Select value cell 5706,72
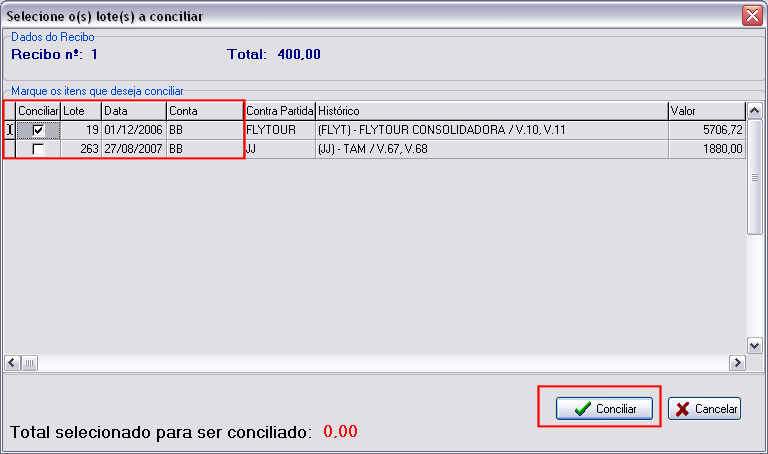The width and height of the screenshot is (768, 454). (x=707, y=130)
